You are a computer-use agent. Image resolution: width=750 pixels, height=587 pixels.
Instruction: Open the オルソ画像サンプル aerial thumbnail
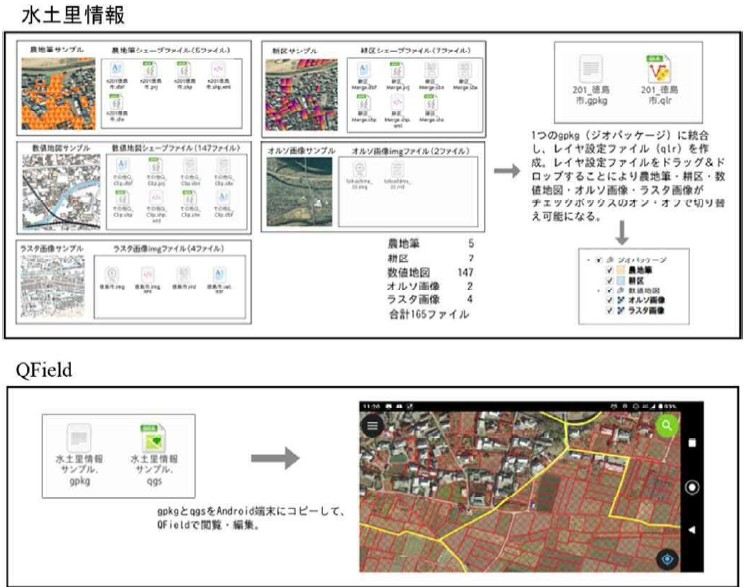pyautogui.click(x=299, y=191)
